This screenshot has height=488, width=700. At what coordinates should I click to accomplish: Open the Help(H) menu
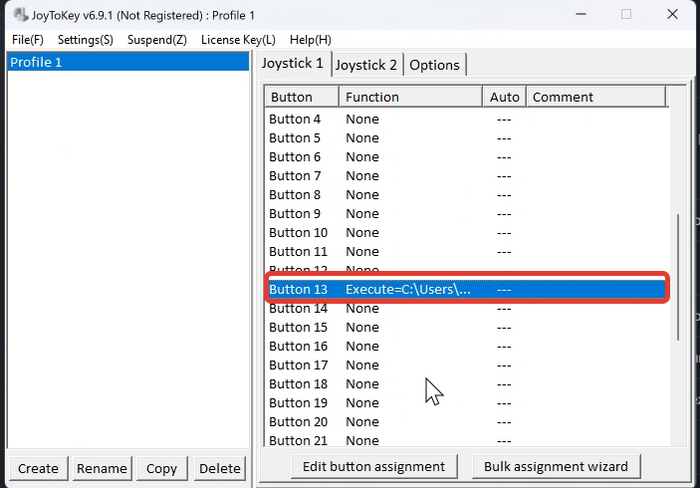click(310, 39)
